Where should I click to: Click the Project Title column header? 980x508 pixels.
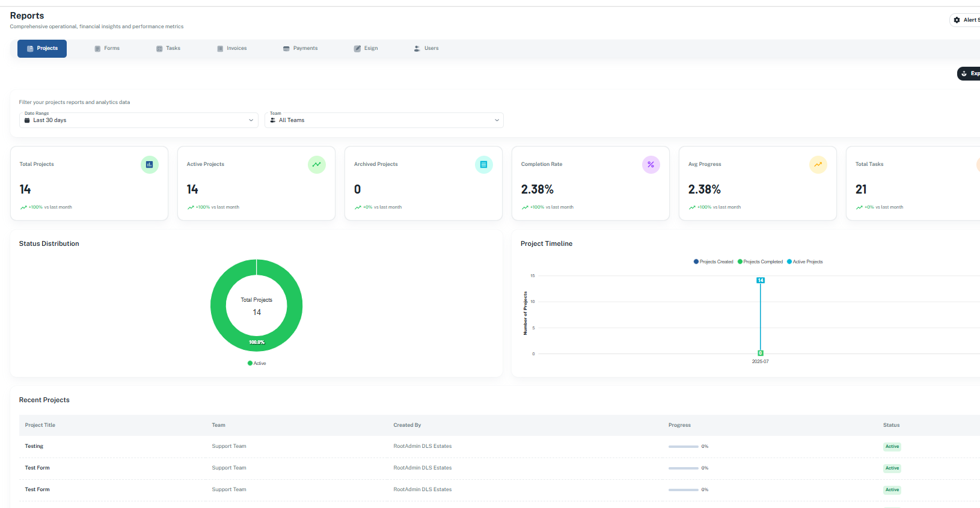click(40, 425)
